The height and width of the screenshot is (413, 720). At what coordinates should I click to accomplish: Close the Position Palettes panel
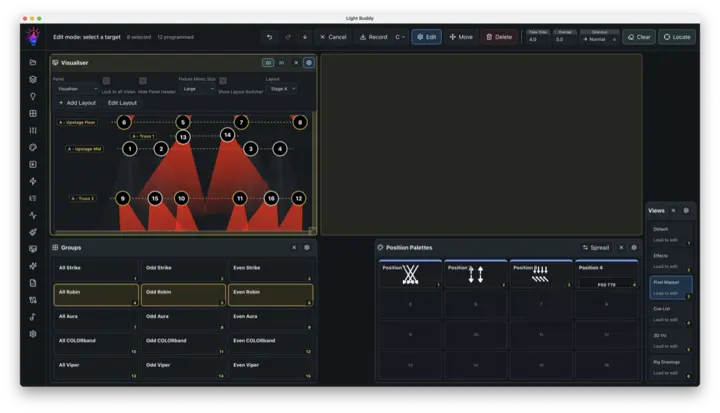tap(621, 248)
